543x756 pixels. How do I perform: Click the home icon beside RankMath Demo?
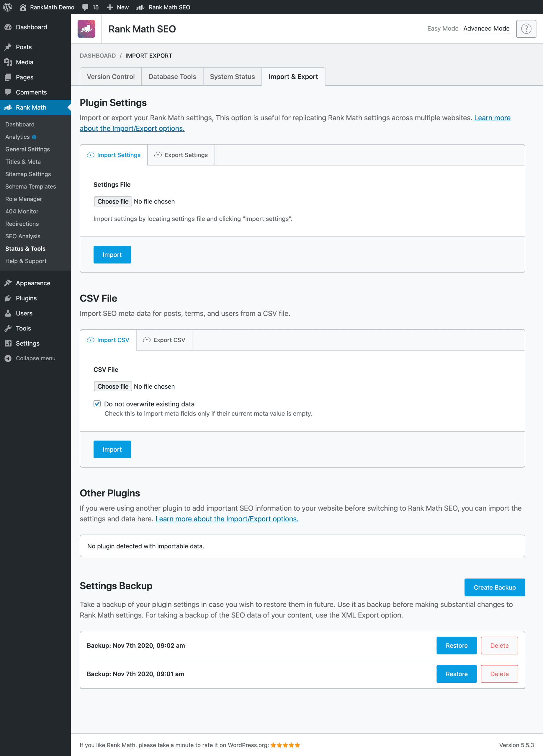pos(23,7)
